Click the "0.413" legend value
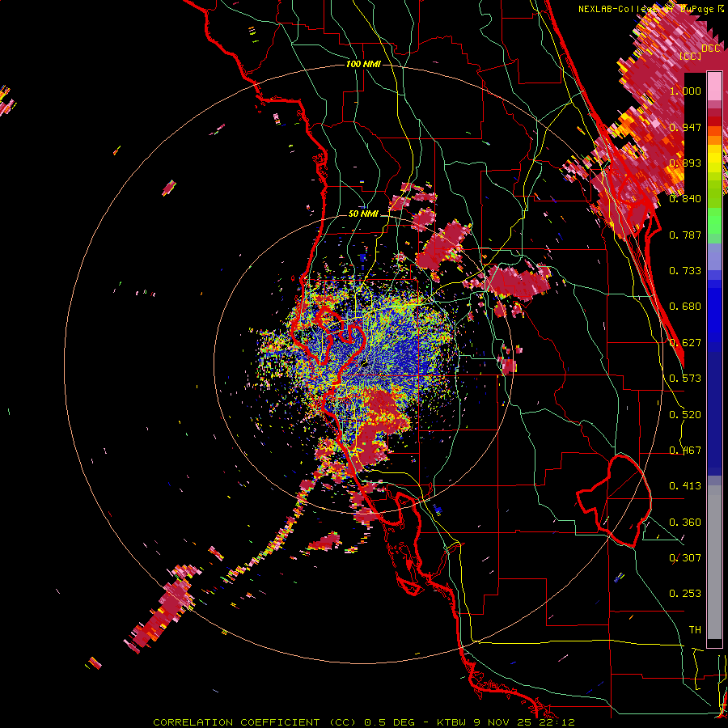The height and width of the screenshot is (728, 728). coord(685,486)
